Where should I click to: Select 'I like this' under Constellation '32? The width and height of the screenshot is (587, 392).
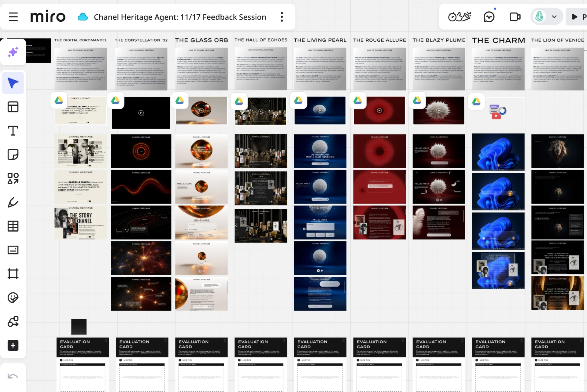(126, 360)
